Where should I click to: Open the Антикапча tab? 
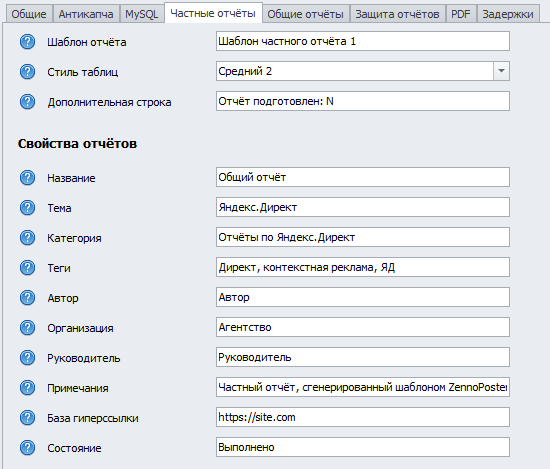click(x=86, y=14)
